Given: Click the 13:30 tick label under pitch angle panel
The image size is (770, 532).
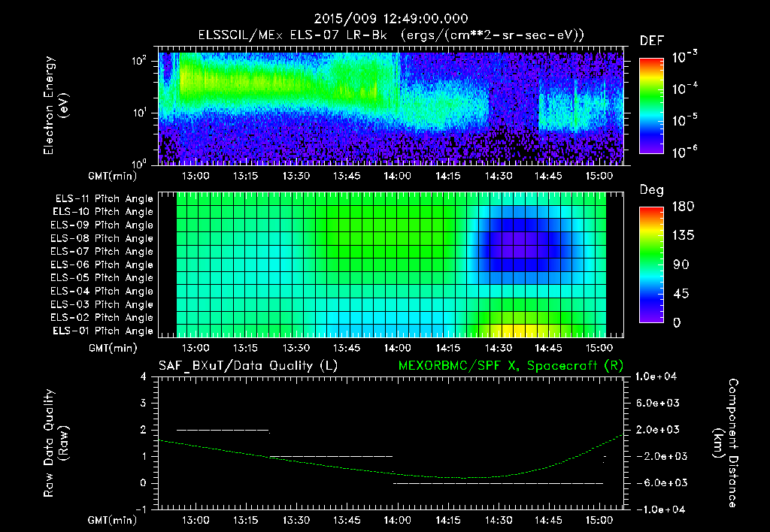Looking at the screenshot, I should pos(296,348).
